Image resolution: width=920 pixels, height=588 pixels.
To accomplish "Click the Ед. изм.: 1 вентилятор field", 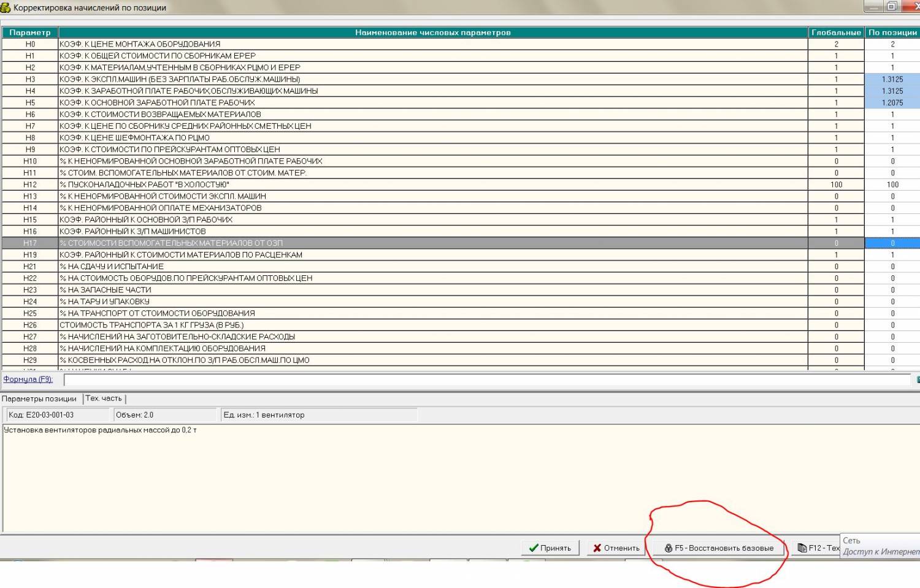I will pos(319,415).
